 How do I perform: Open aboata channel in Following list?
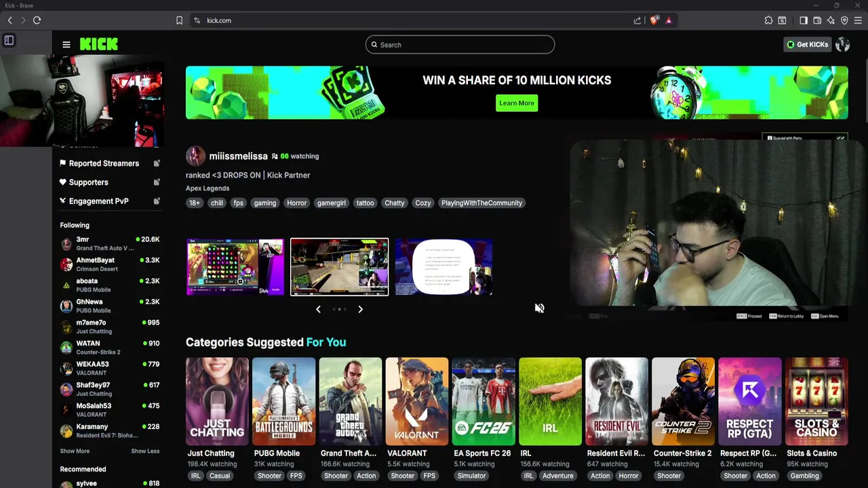(x=109, y=285)
